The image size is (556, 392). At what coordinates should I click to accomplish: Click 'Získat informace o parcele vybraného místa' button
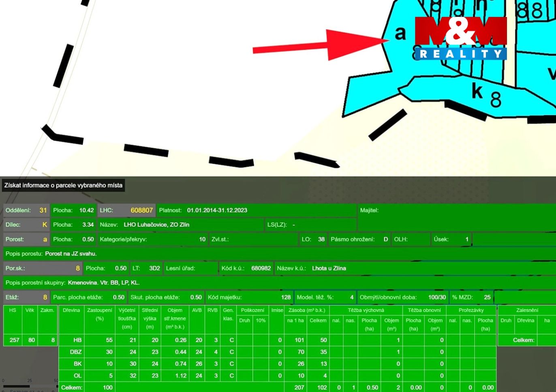click(x=63, y=185)
